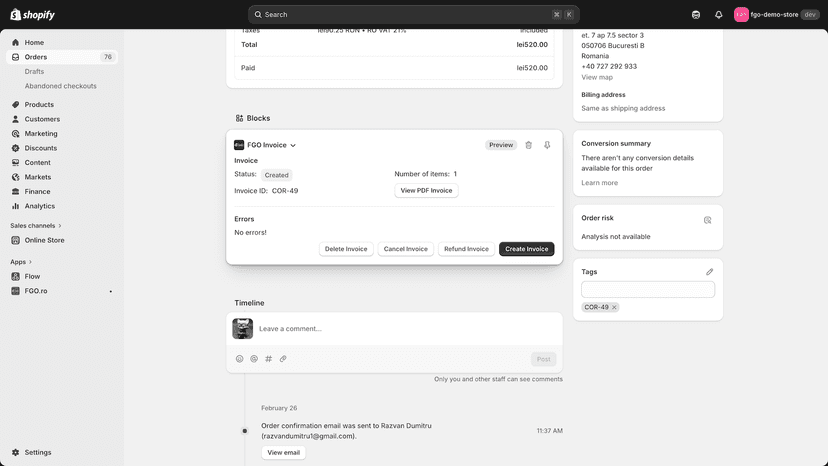The image size is (828, 466).
Task: Click the pencil icon to edit Tags
Action: tap(709, 272)
